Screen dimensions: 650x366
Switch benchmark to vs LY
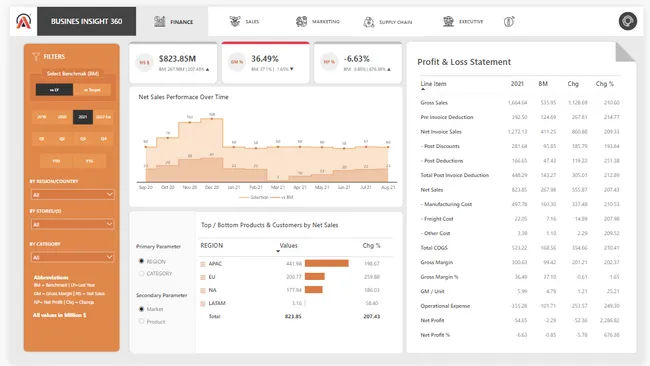pyautogui.click(x=54, y=90)
